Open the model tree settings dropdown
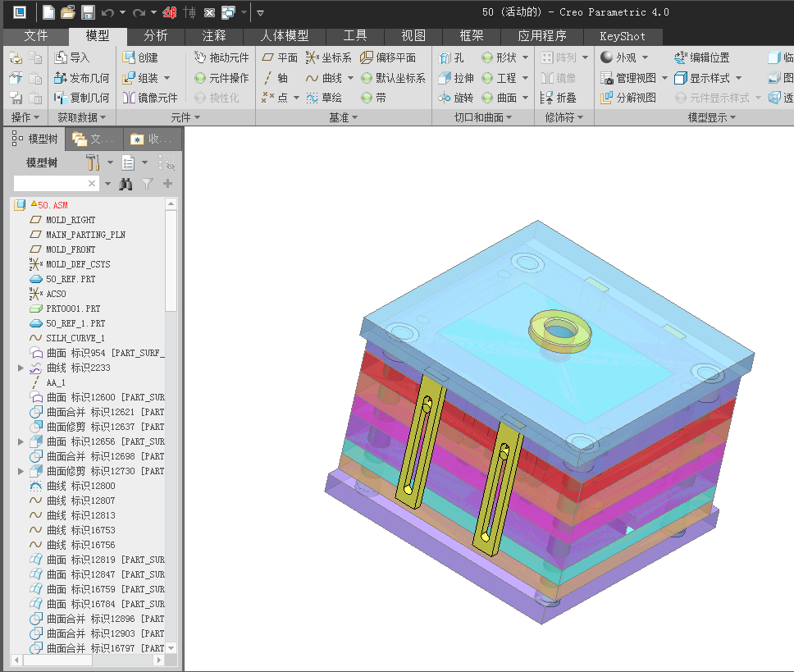The width and height of the screenshot is (794, 672). click(x=110, y=162)
